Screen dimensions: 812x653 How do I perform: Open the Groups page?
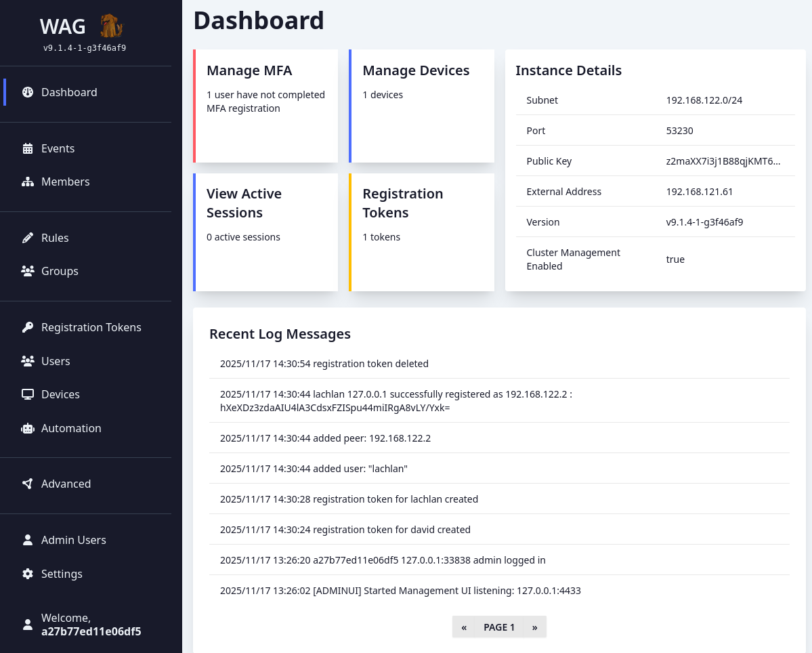tap(60, 271)
